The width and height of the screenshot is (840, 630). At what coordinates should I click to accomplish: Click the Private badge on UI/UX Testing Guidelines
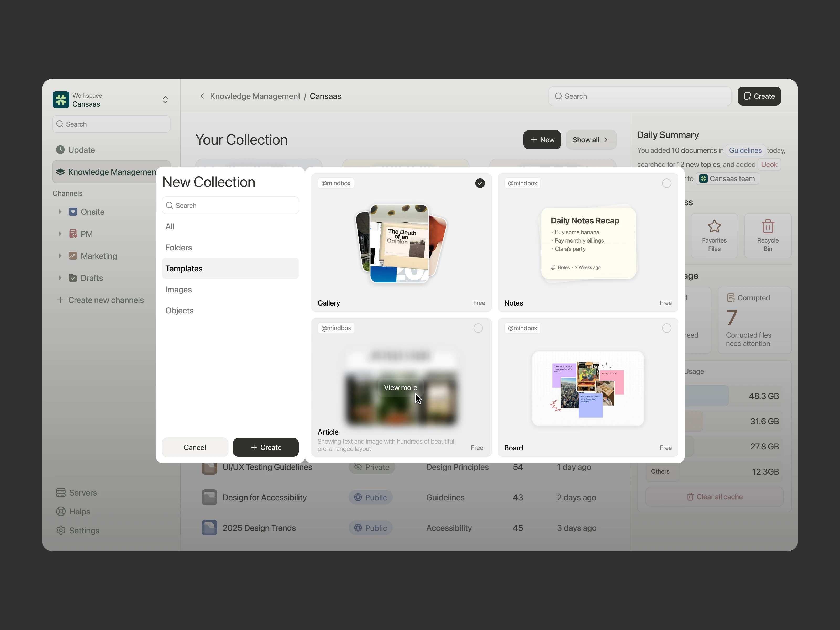[x=372, y=468]
